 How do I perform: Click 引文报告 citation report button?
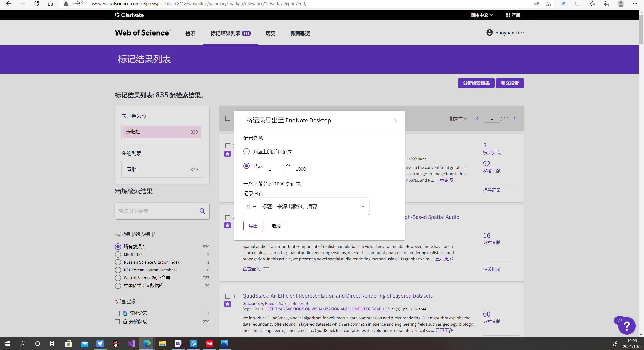[510, 83]
